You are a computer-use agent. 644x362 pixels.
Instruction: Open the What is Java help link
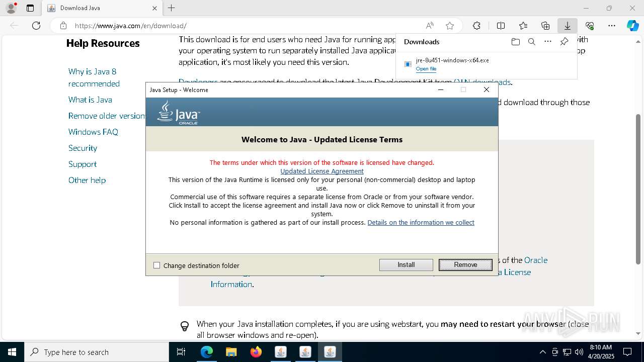(x=90, y=100)
